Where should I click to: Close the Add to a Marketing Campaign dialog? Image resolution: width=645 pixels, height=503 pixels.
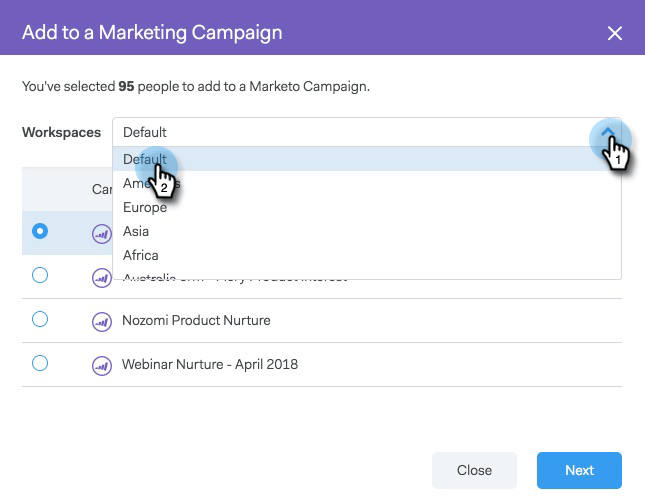614,33
